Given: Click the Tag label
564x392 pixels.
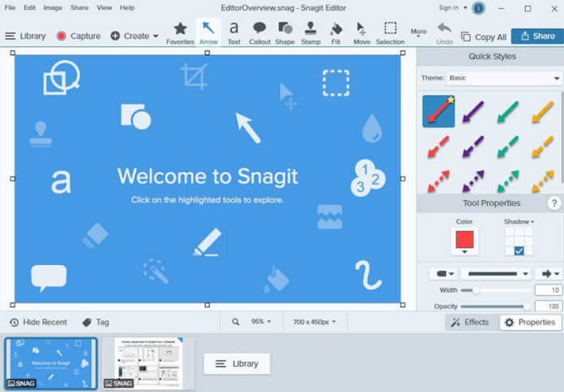Looking at the screenshot, I should [102, 322].
